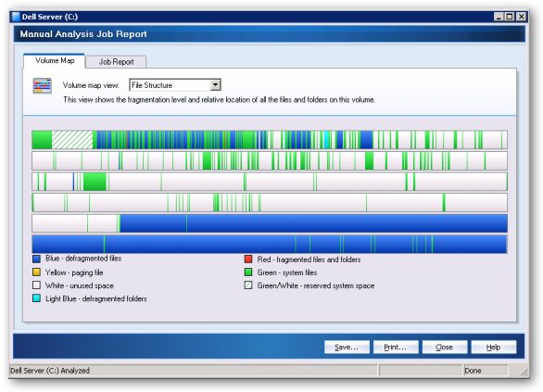Image resolution: width=543 pixels, height=392 pixels.
Task: Click the white unused space legend swatch
Action: pos(36,285)
